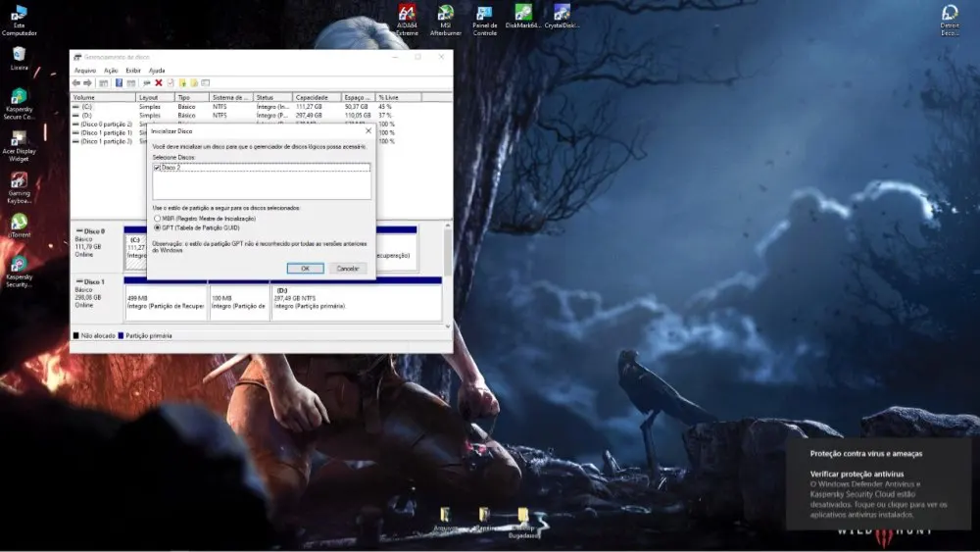Open the Ação menu
The image size is (980, 552).
[x=111, y=71]
